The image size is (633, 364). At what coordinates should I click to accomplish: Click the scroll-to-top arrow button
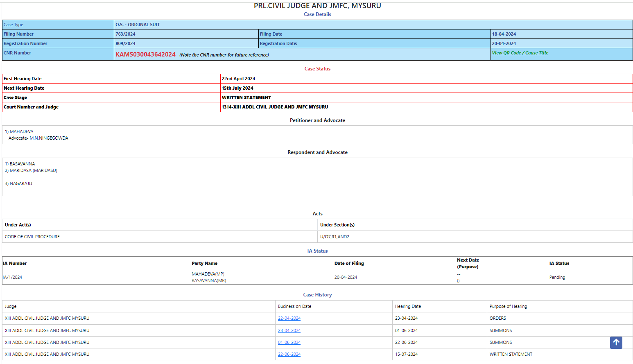tap(616, 342)
